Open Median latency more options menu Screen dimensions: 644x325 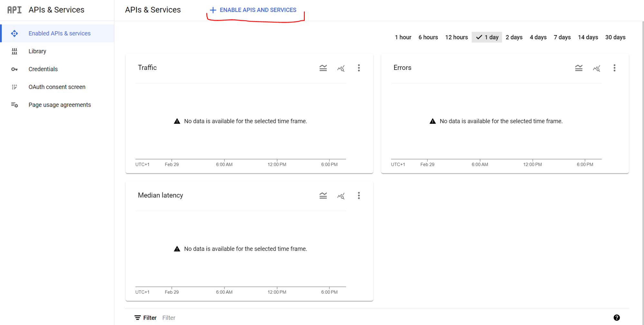(359, 196)
